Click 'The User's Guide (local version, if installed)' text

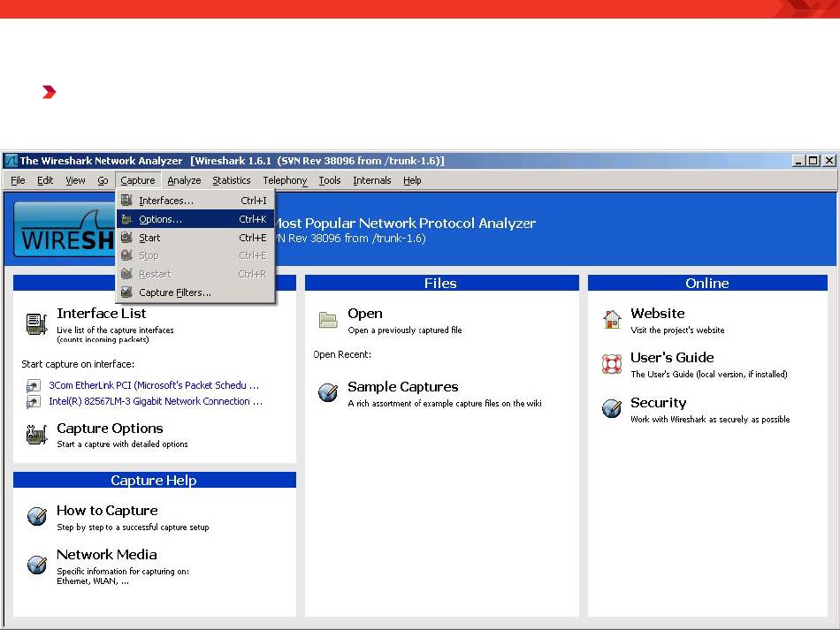(709, 374)
